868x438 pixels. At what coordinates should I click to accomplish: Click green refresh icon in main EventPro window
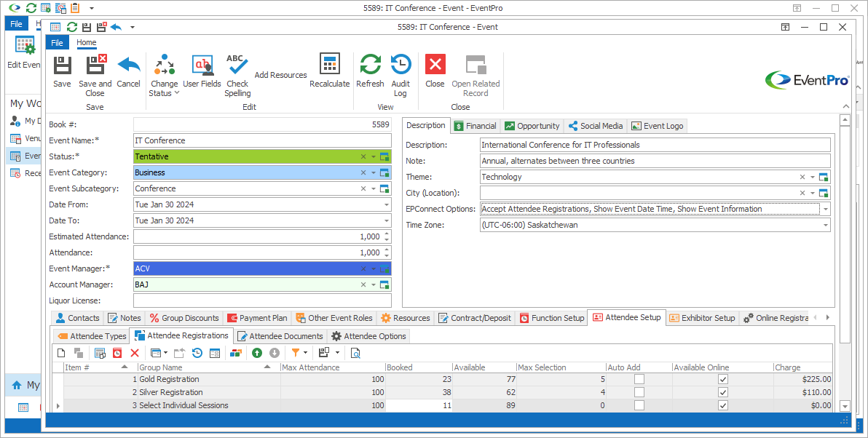tap(31, 8)
